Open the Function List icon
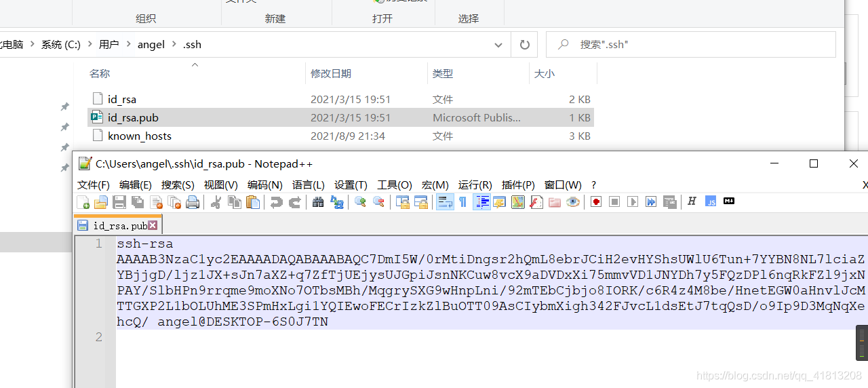Image resolution: width=868 pixels, height=388 pixels. coord(536,202)
